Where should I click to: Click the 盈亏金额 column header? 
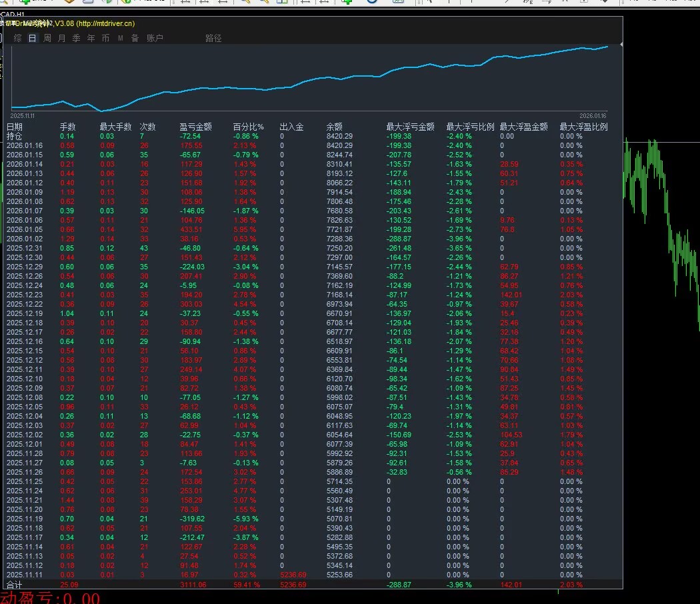click(196, 127)
